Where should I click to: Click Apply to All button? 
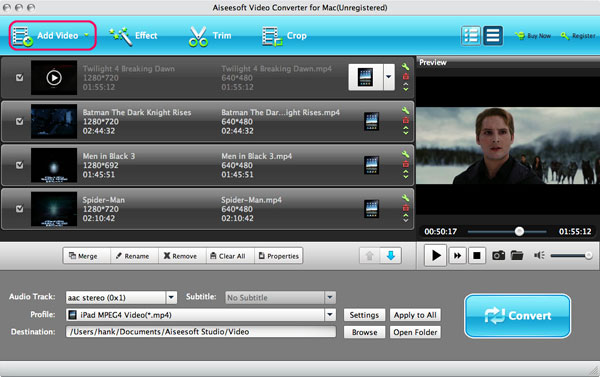tap(415, 315)
